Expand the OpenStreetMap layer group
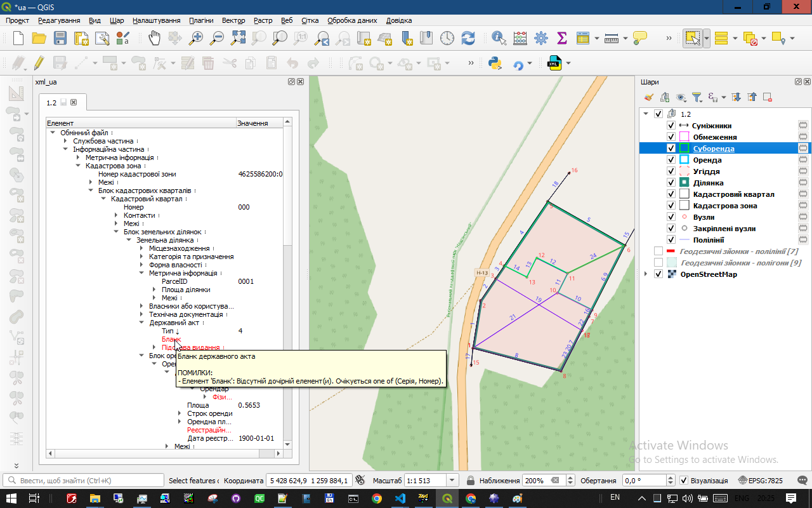The width and height of the screenshot is (812, 508). coord(646,274)
